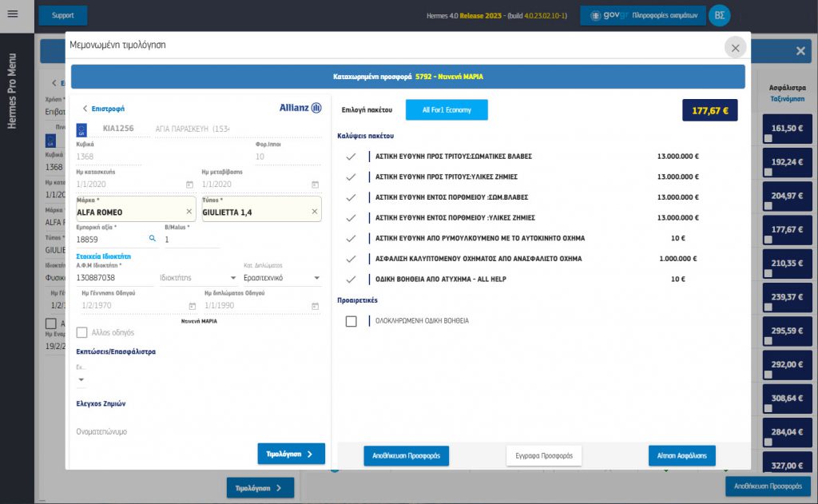Click the search icon for Εμπορική αξία
Viewport: 818px width, 504px height.
[x=153, y=238]
